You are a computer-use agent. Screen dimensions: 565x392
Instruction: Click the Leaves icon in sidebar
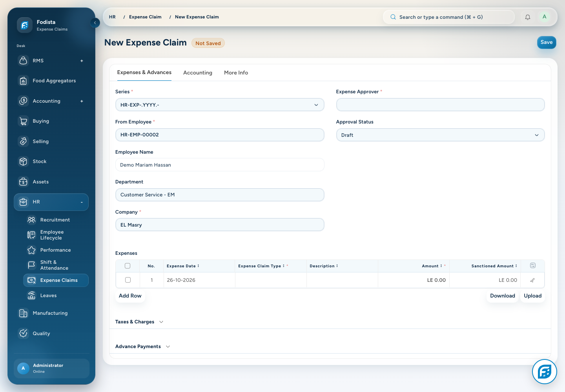point(31,296)
